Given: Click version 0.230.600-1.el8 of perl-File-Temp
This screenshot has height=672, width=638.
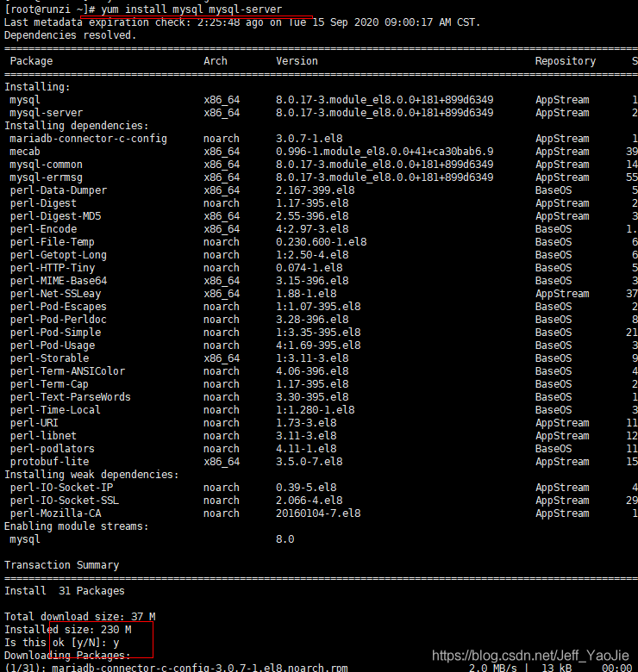Looking at the screenshot, I should click(x=321, y=242).
